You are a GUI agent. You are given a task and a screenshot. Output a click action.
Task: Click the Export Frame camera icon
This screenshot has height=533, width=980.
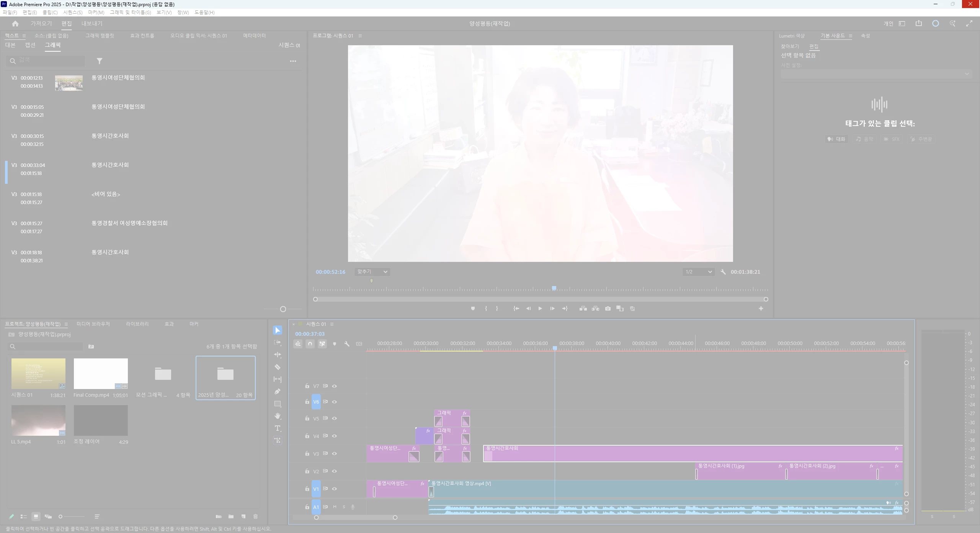(608, 309)
